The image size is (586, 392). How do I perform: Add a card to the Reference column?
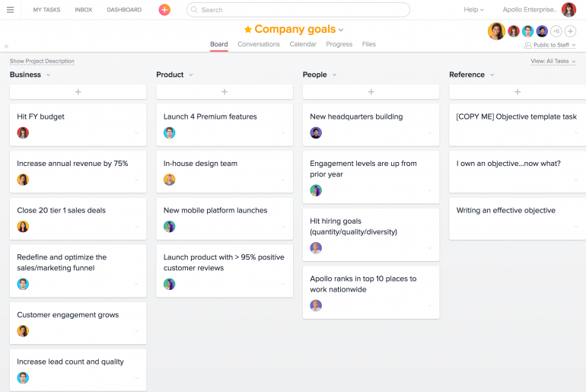(518, 91)
